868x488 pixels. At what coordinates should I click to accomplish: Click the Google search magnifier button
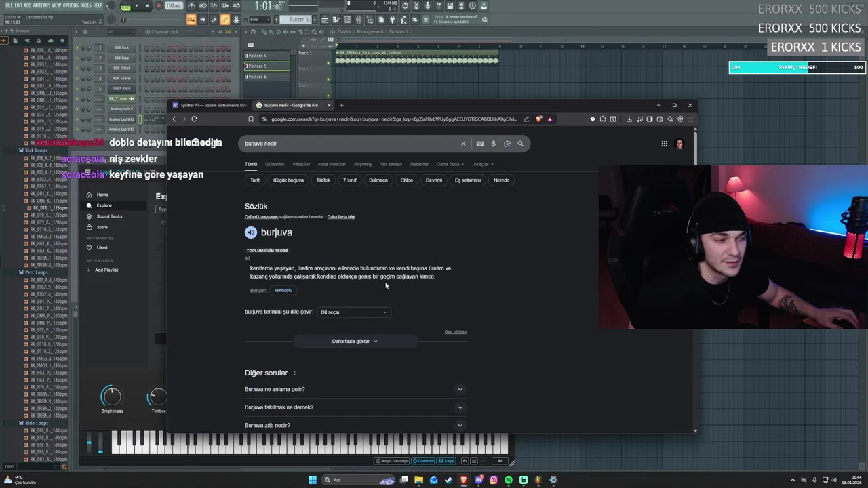[x=521, y=144]
